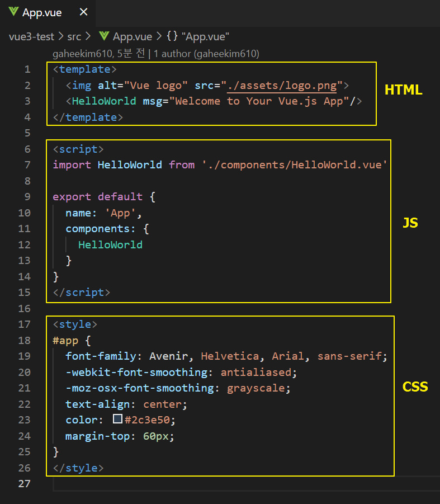
Task: Open vue3-test breadcrumb folder
Action: [31, 37]
